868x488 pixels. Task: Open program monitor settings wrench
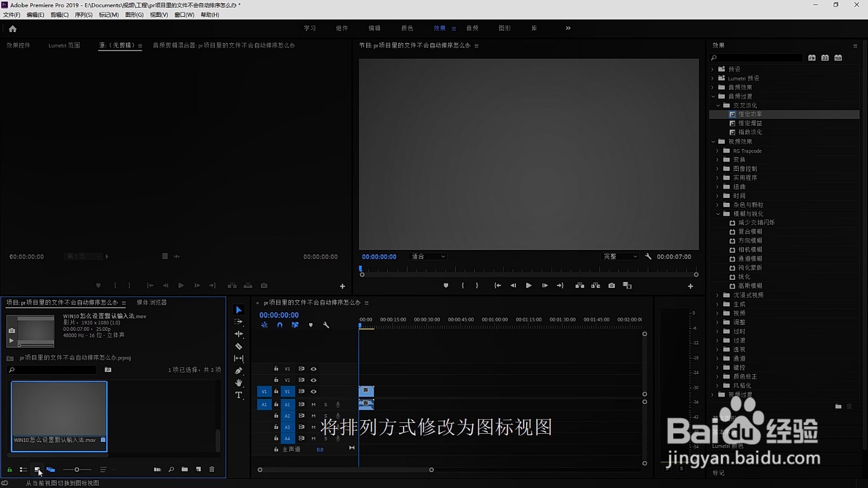point(648,256)
